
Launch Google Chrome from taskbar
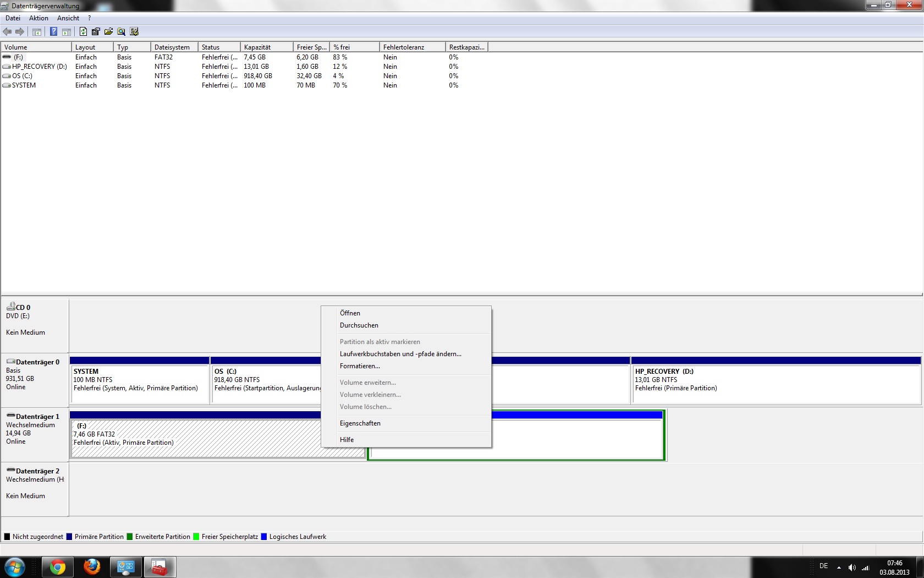58,567
